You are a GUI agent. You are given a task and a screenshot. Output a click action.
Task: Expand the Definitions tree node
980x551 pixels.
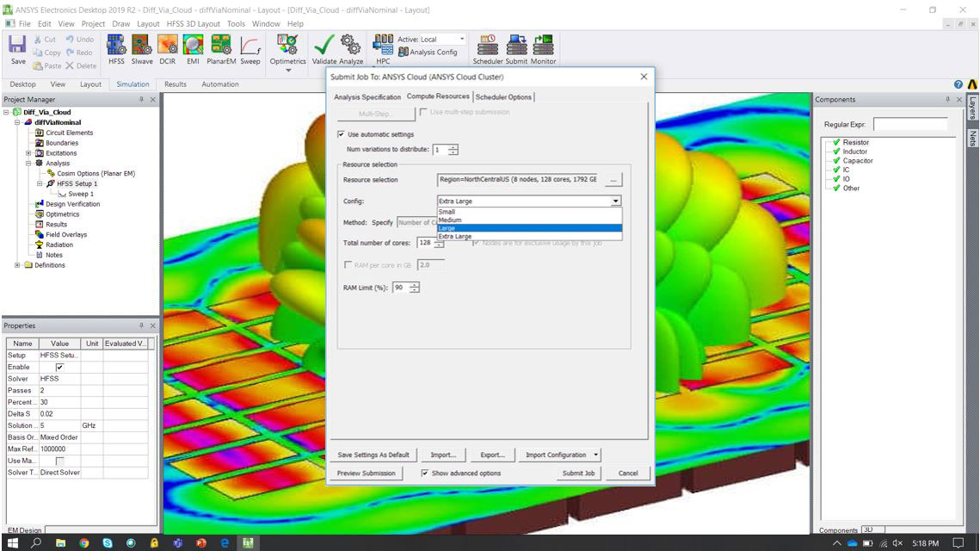pyautogui.click(x=17, y=265)
